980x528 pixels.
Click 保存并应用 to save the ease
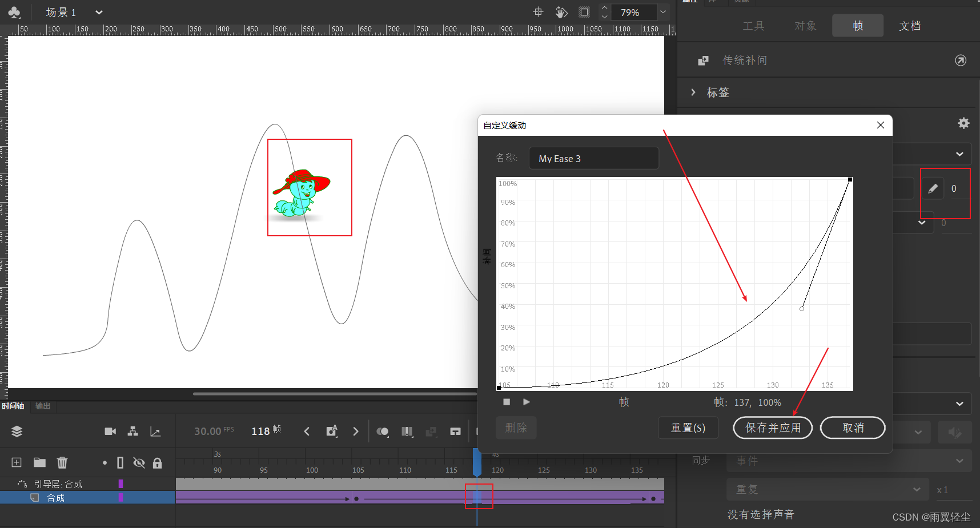[x=773, y=428]
